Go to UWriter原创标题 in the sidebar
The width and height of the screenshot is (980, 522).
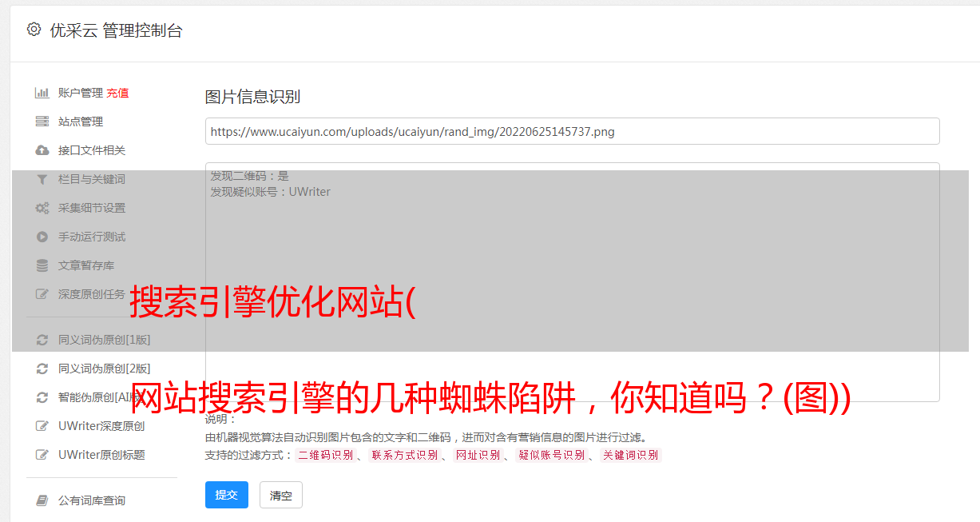[x=101, y=455]
